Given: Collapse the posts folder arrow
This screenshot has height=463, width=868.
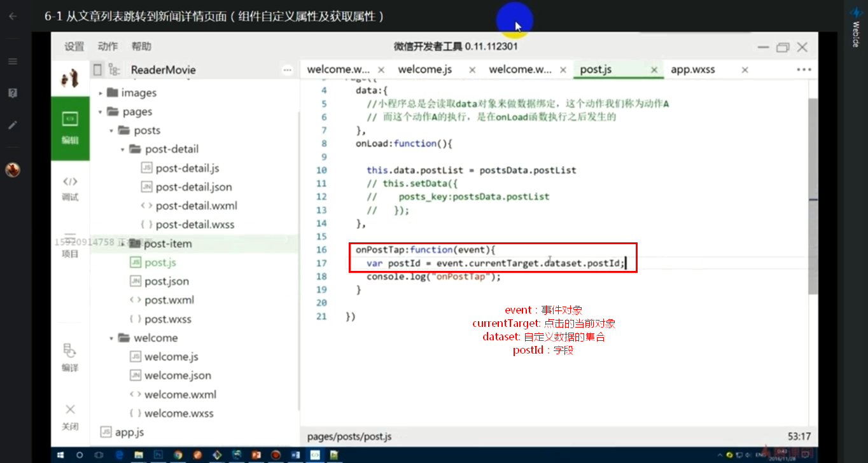Looking at the screenshot, I should (x=111, y=130).
